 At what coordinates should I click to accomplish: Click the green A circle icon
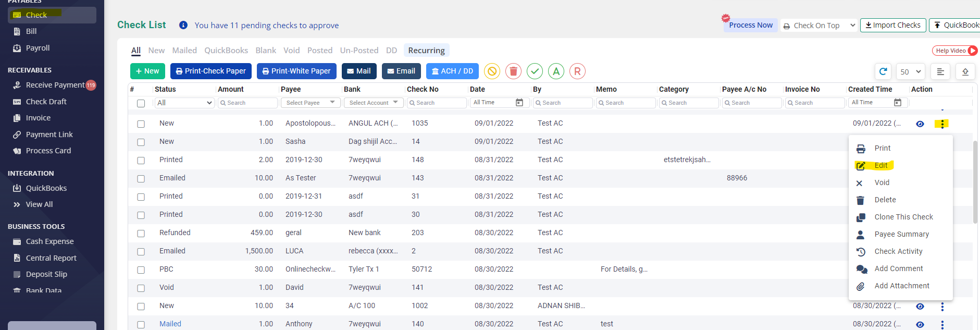point(556,71)
